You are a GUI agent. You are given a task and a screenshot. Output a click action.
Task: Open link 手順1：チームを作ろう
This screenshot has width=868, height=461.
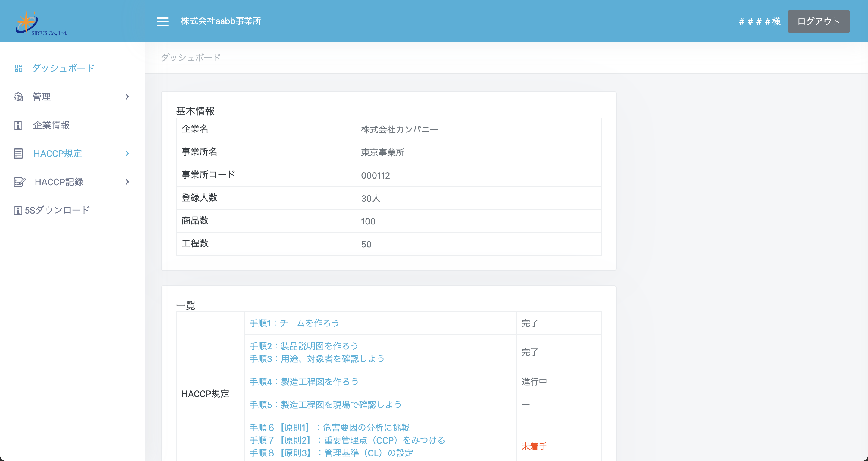[294, 323]
